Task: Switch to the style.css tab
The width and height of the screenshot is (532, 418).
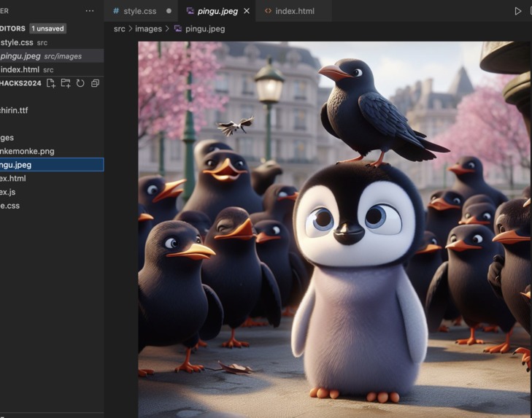Action: 139,11
